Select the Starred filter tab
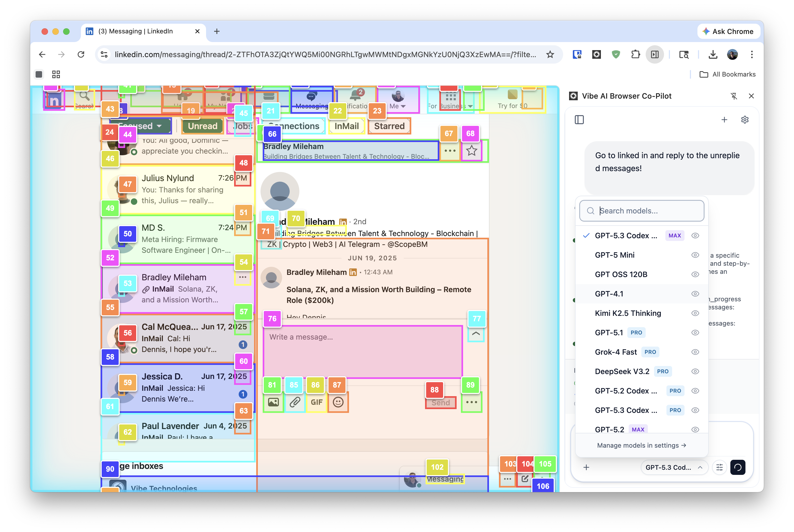The image size is (794, 532). coord(389,126)
